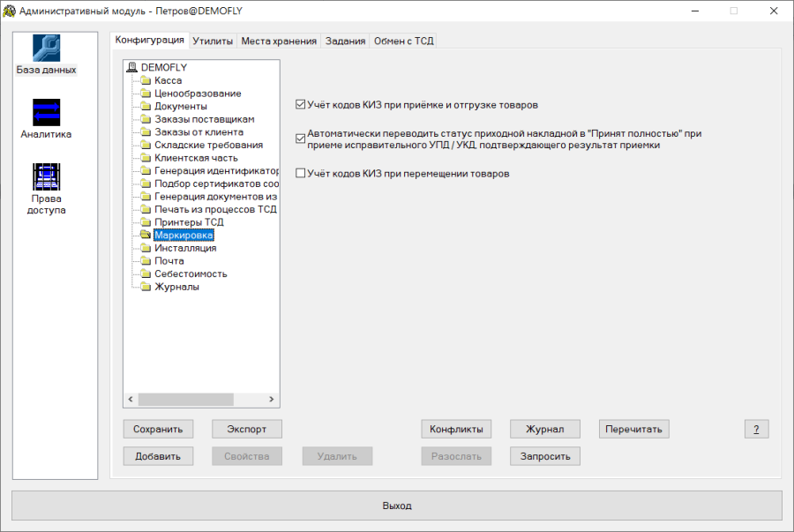Open the База данных section icon

46,49
